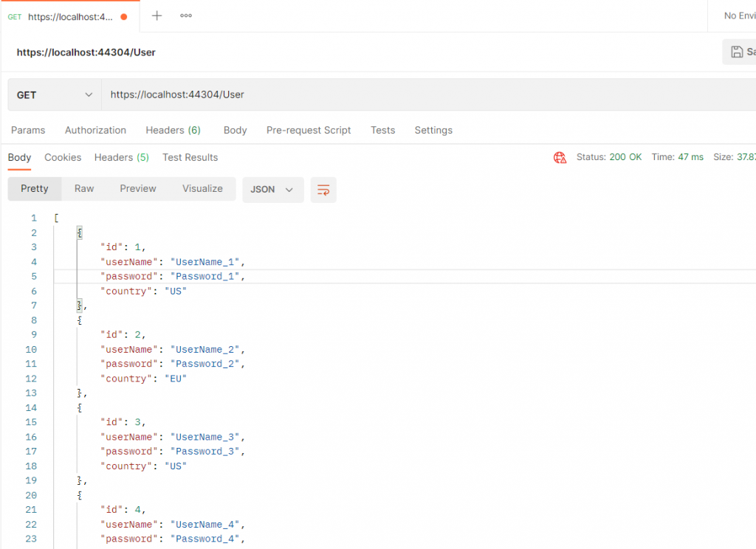
Task: Click the new tab plus icon
Action: tap(157, 15)
